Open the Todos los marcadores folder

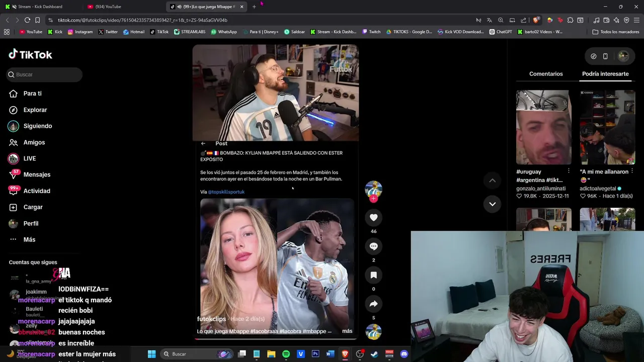point(615,32)
